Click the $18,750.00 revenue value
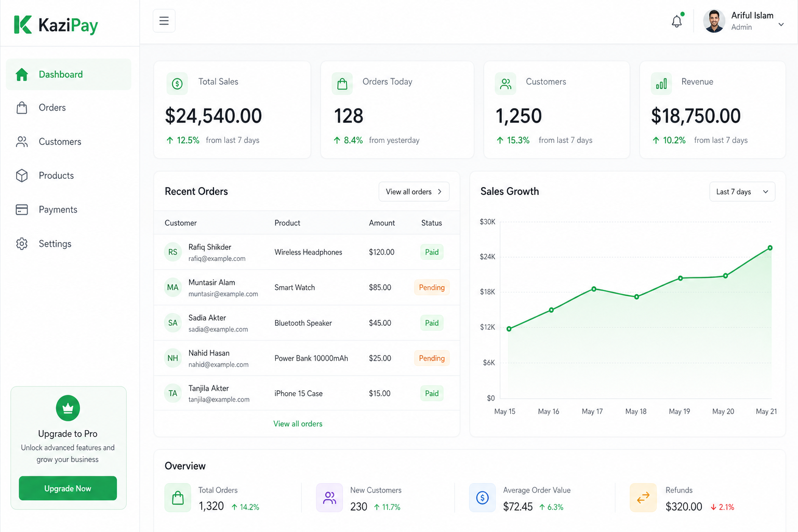798x532 pixels. tap(696, 116)
